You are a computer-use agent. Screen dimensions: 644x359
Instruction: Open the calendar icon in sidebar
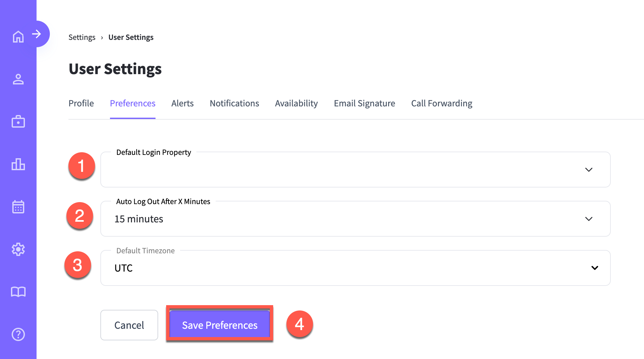click(18, 207)
